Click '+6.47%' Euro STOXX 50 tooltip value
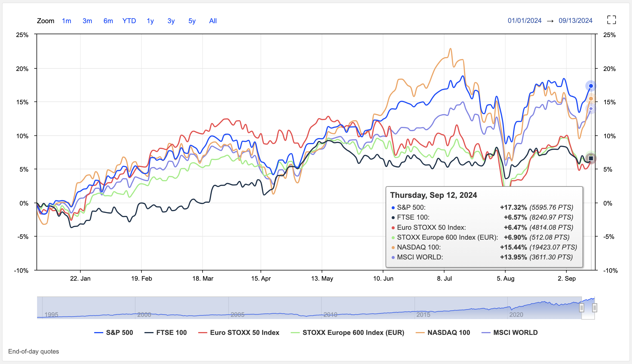The height and width of the screenshot is (364, 632). [x=515, y=227]
